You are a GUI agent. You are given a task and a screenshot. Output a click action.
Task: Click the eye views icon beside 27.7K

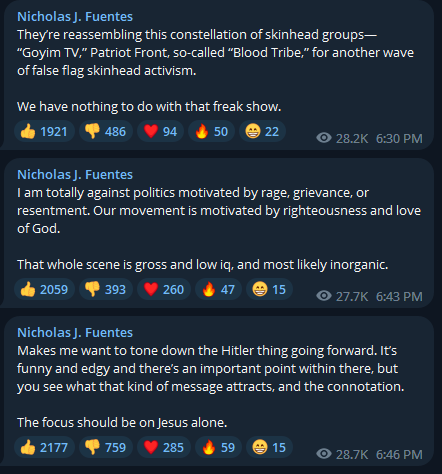(324, 296)
